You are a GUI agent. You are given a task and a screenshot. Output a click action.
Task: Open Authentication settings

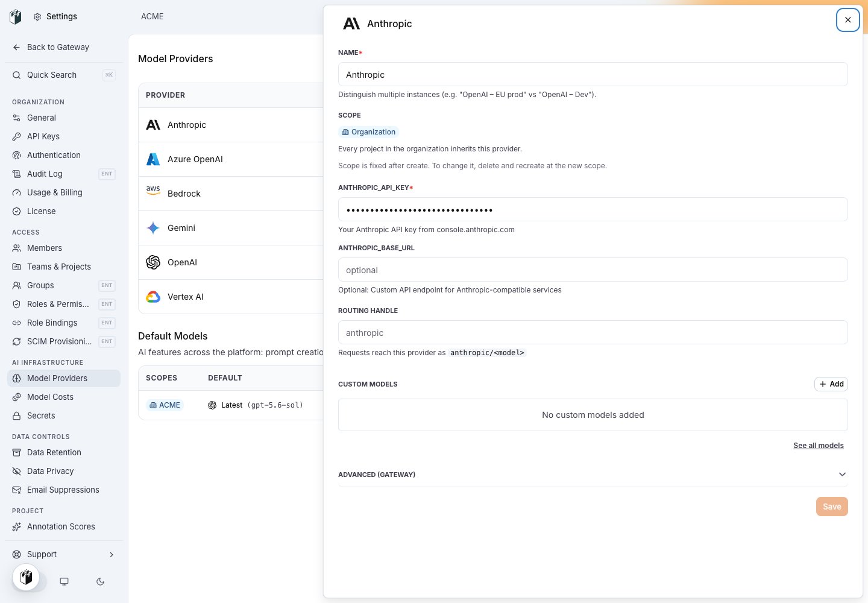64,155
